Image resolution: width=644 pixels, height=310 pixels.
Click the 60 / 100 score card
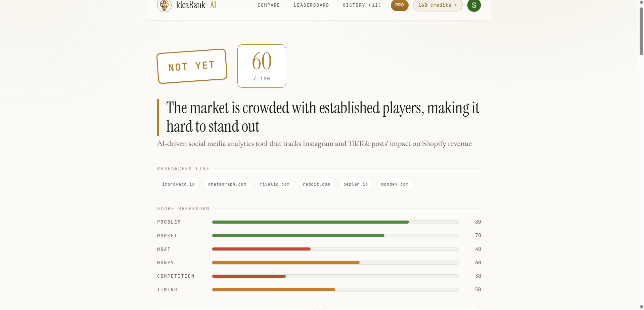pos(262,66)
